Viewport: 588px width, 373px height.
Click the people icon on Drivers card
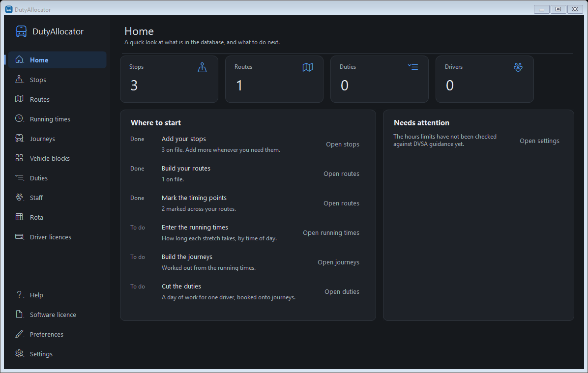518,67
